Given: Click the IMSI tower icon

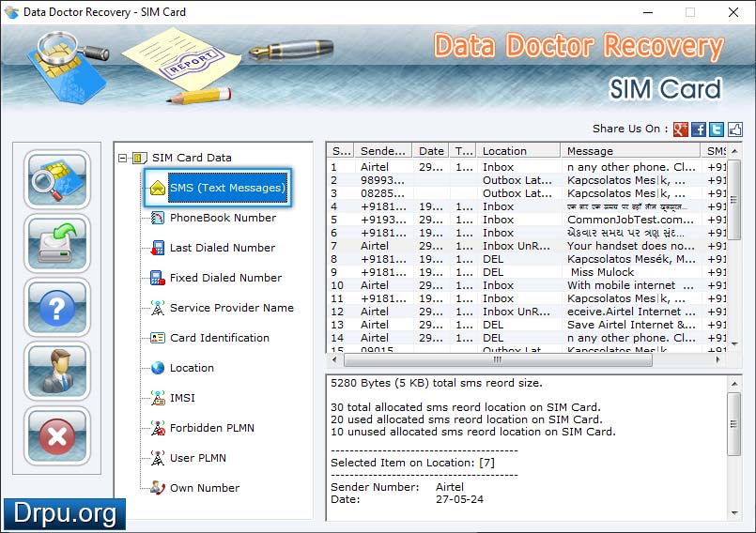Looking at the screenshot, I should point(157,398).
